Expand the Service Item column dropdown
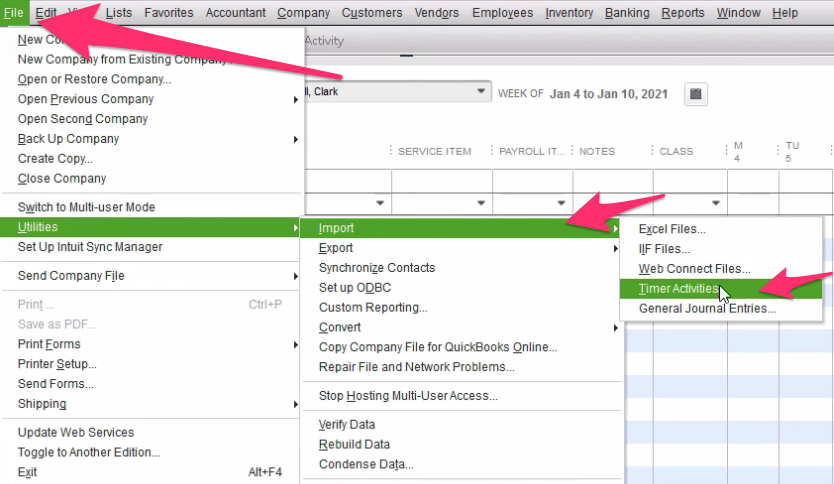Screen dimensions: 834x484 (x=481, y=203)
